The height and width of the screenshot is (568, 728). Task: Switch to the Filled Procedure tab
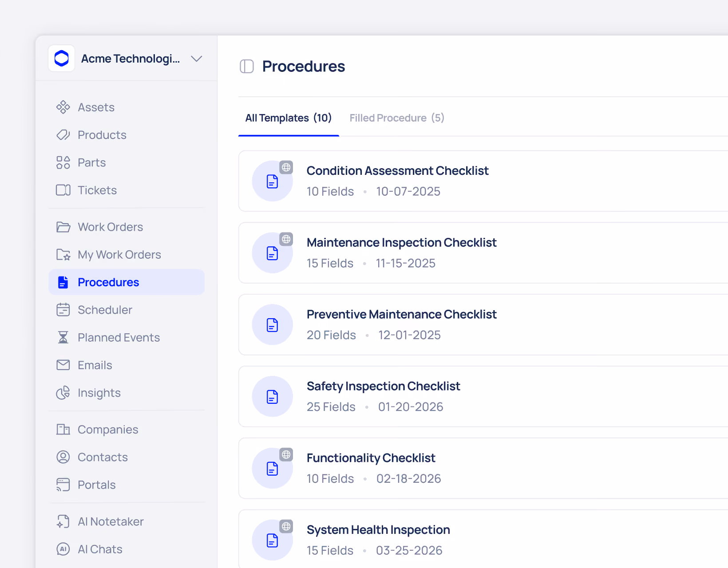pos(397,118)
